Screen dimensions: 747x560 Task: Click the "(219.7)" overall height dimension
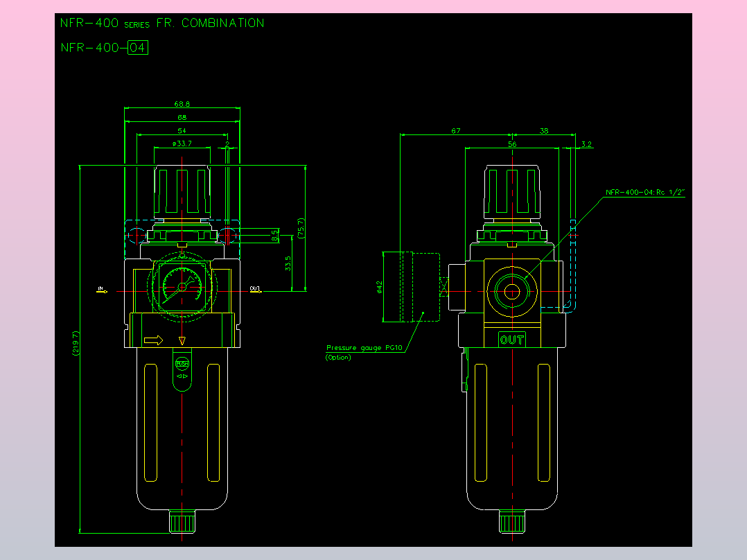point(76,343)
